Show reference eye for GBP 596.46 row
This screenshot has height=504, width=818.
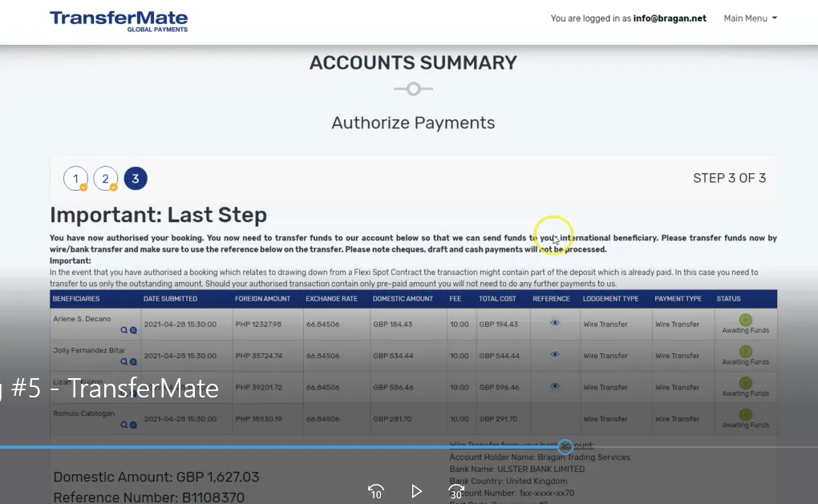(555, 386)
